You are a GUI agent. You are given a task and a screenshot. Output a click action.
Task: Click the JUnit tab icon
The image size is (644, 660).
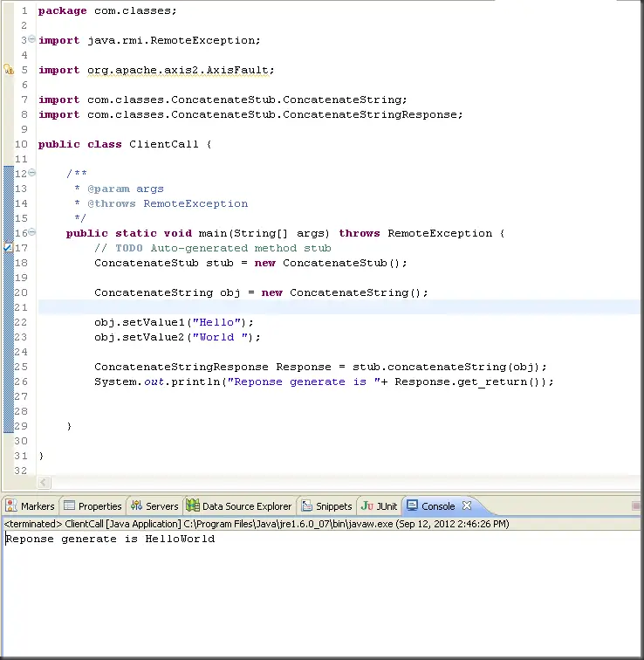pyautogui.click(x=367, y=505)
